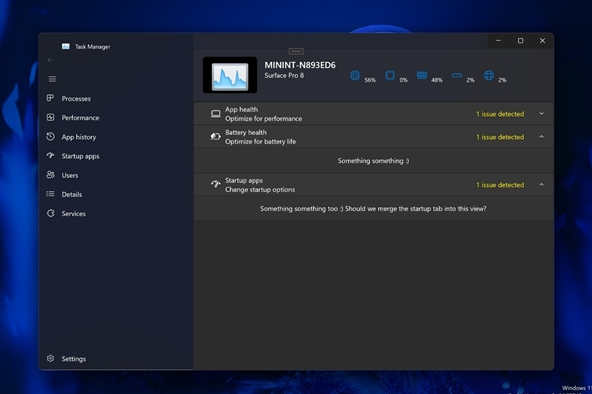This screenshot has height=394, width=592.
Task: Click the back arrow in the sidebar
Action: (x=50, y=60)
